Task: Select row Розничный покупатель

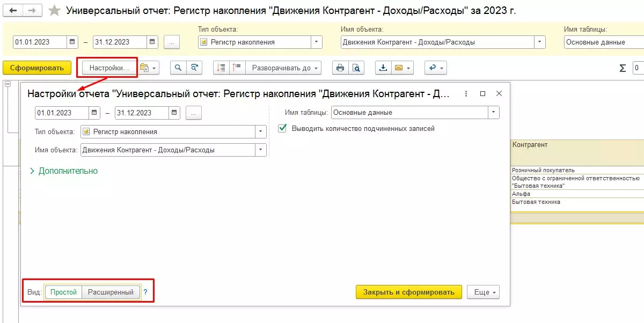Action: tap(577, 170)
